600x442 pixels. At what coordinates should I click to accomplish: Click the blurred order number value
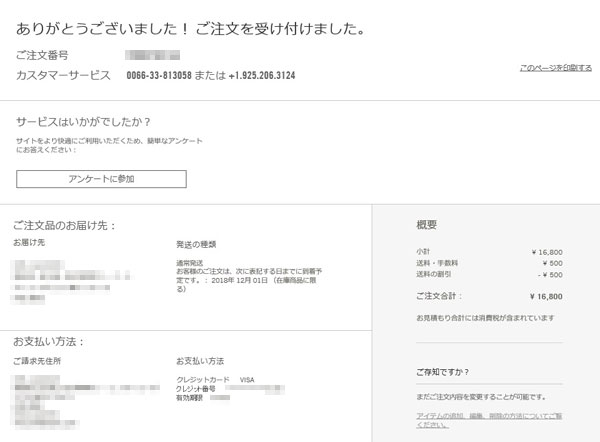tap(152, 55)
